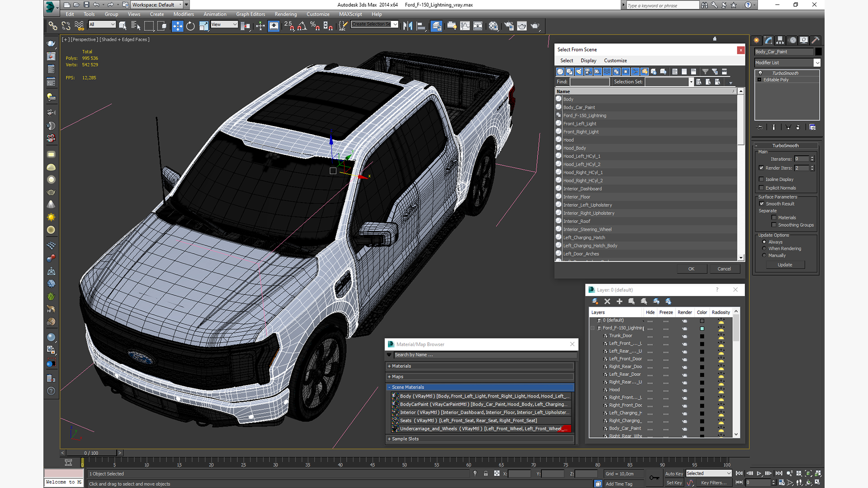The image size is (868, 488).
Task: Activate the Select and Move tool
Action: coord(178,26)
